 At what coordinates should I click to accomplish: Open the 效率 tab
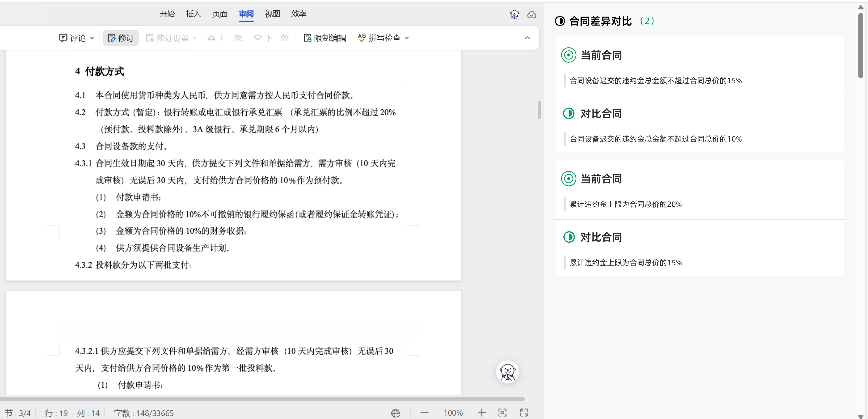click(299, 14)
